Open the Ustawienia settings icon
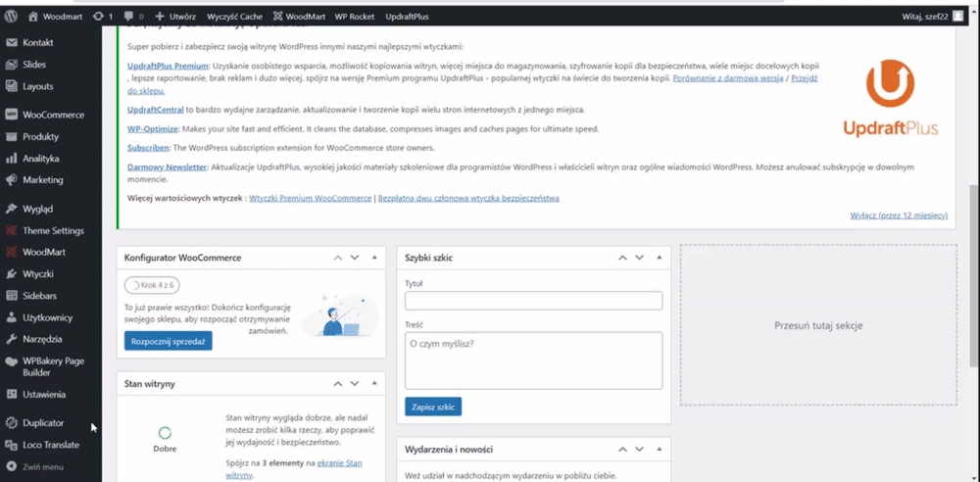 (11, 395)
